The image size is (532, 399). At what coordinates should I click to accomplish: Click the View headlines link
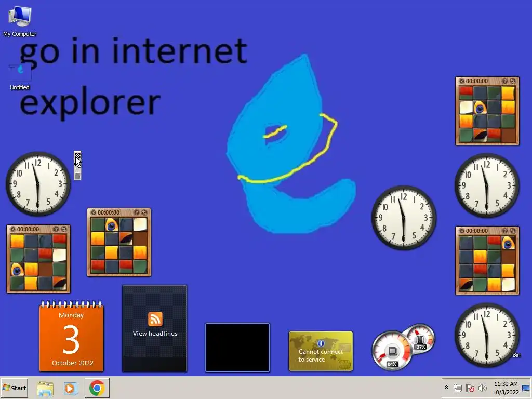[155, 334]
